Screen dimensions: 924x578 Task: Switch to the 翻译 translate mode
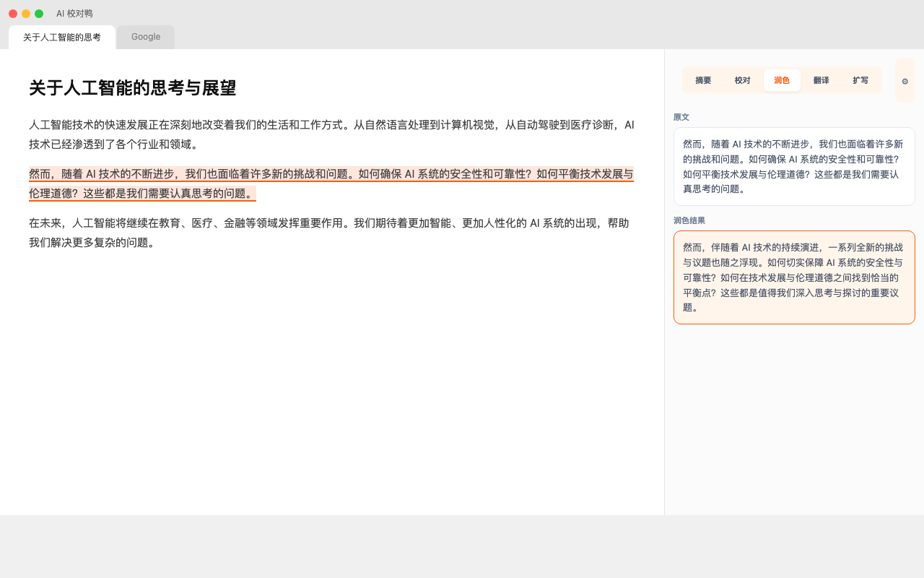(x=821, y=80)
